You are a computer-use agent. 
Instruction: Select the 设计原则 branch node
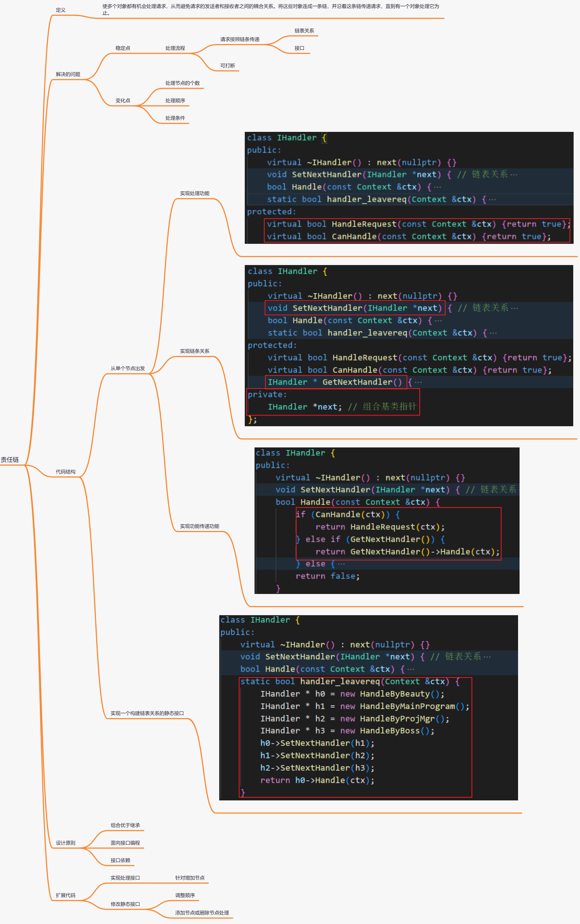tap(66, 843)
